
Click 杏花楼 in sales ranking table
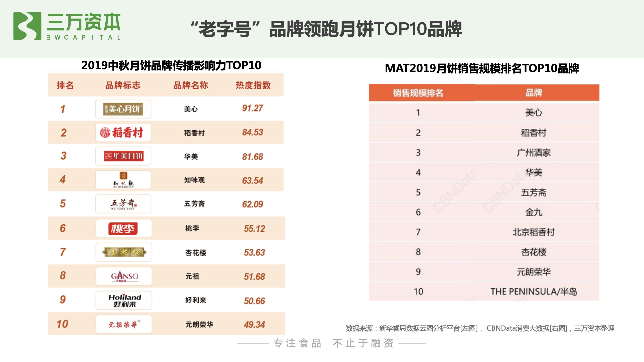tap(534, 252)
